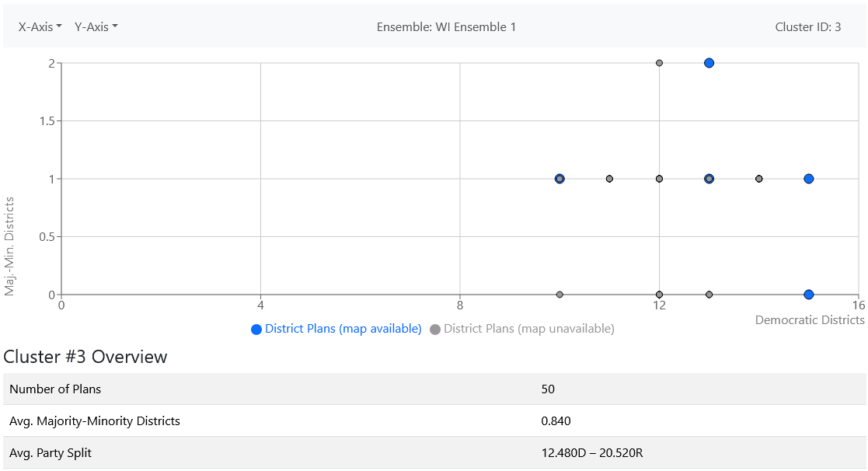Open the Y-Axis dropdown
The width and height of the screenshot is (868, 471).
96,27
